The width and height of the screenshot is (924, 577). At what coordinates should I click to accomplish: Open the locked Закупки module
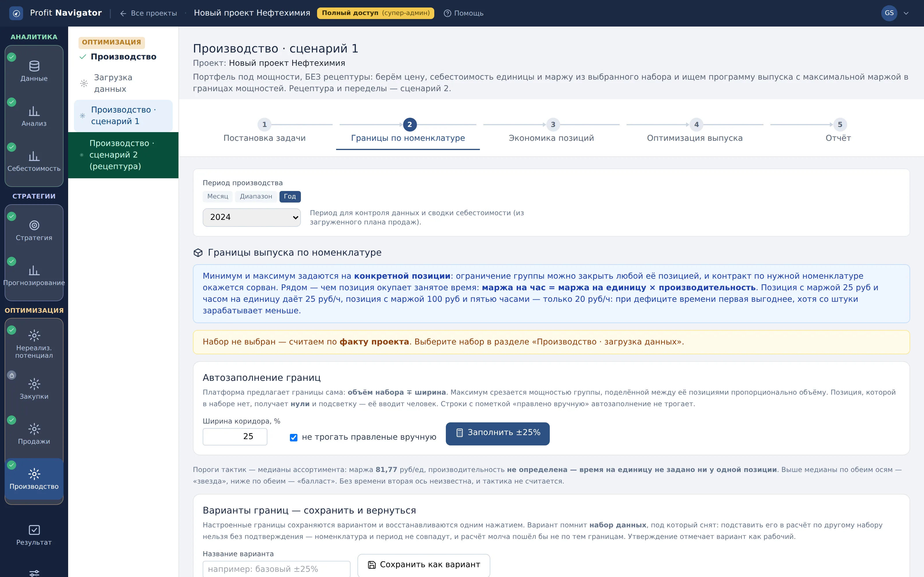[34, 389]
